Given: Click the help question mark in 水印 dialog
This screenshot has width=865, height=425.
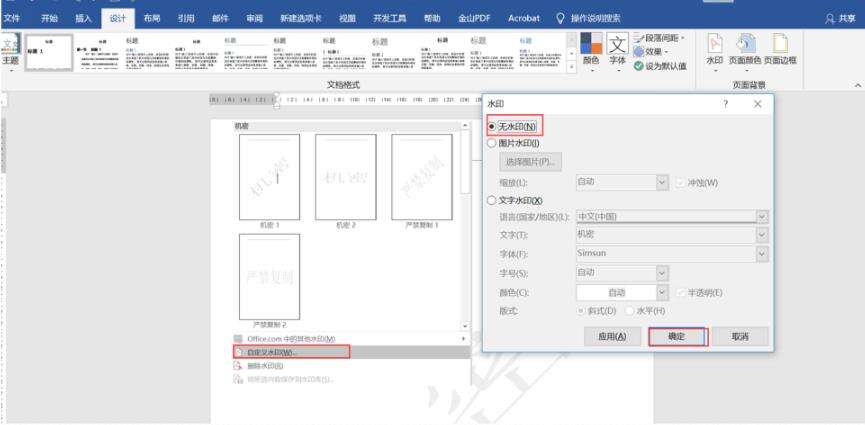Looking at the screenshot, I should coord(726,103).
